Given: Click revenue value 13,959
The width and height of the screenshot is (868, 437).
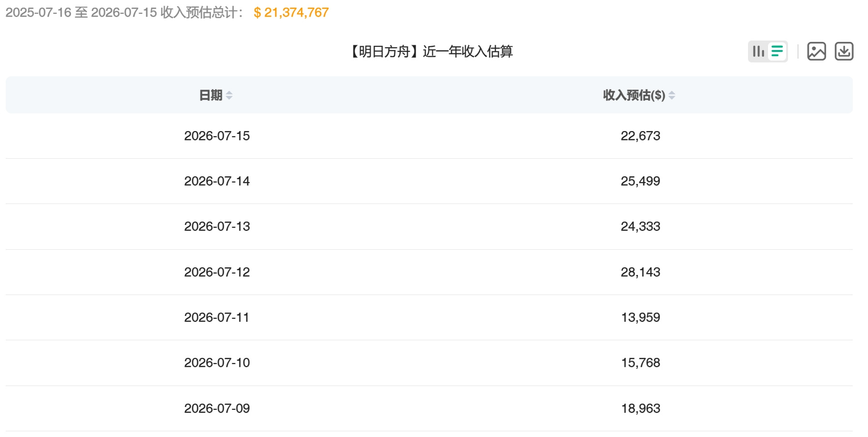Looking at the screenshot, I should pos(640,317).
